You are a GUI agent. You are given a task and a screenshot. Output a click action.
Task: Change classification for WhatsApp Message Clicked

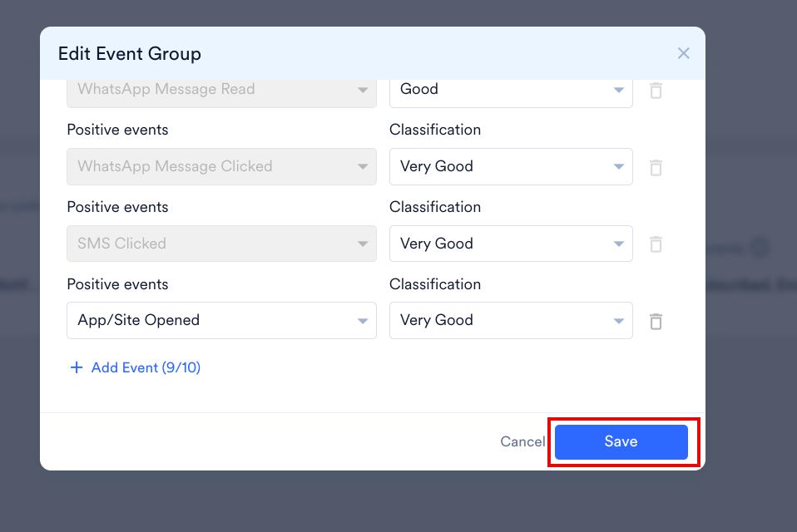pos(510,166)
